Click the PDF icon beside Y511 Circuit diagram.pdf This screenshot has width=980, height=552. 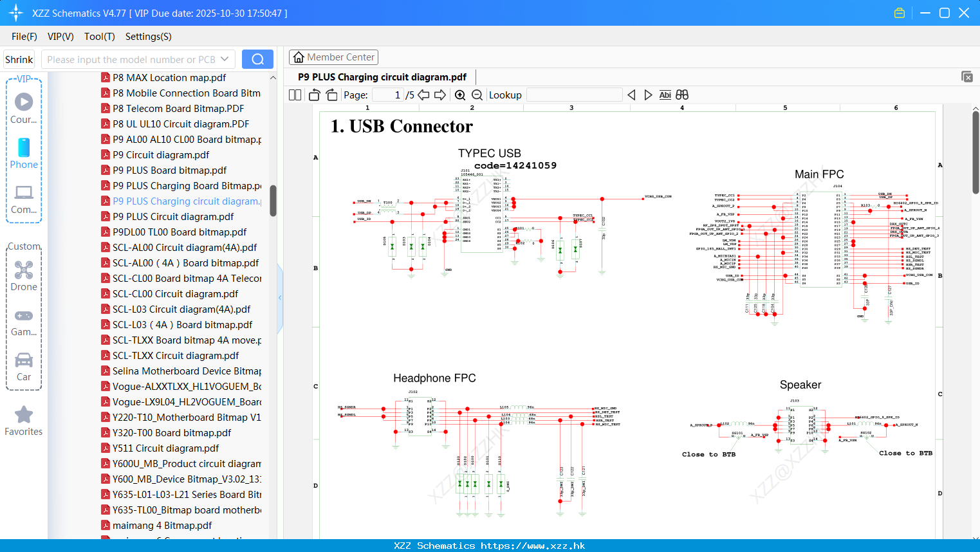(x=106, y=448)
